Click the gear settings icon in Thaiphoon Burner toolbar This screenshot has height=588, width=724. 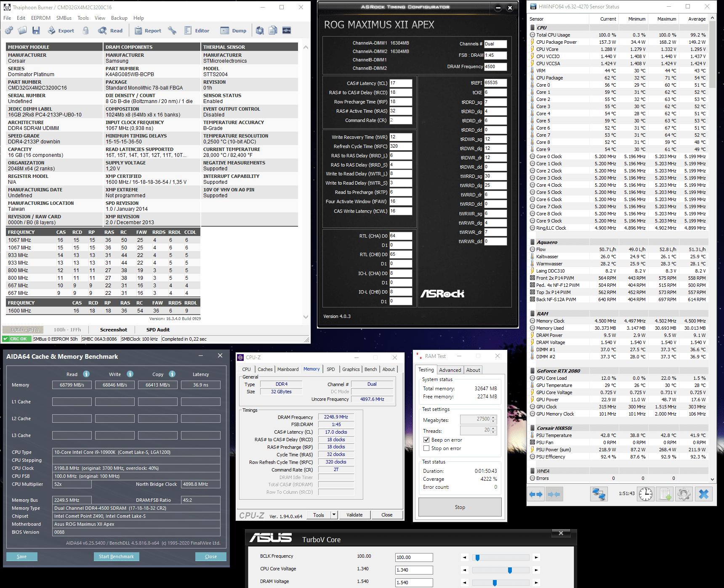pyautogui.click(x=9, y=31)
